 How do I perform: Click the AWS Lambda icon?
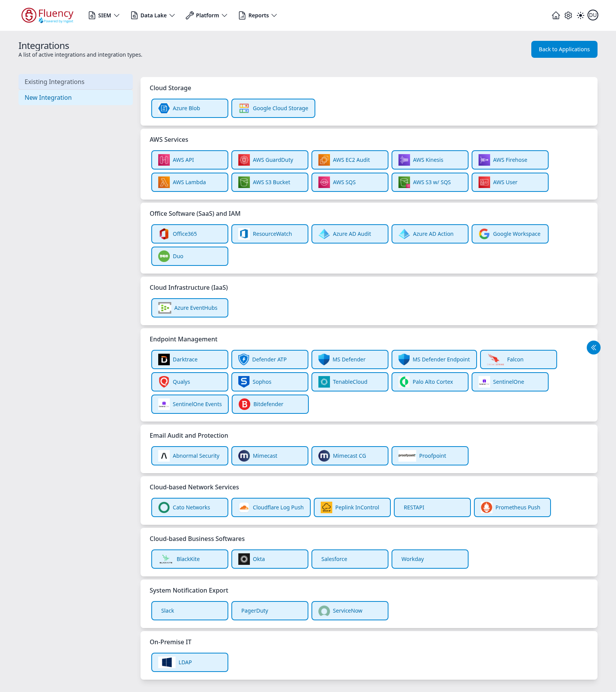tap(164, 182)
